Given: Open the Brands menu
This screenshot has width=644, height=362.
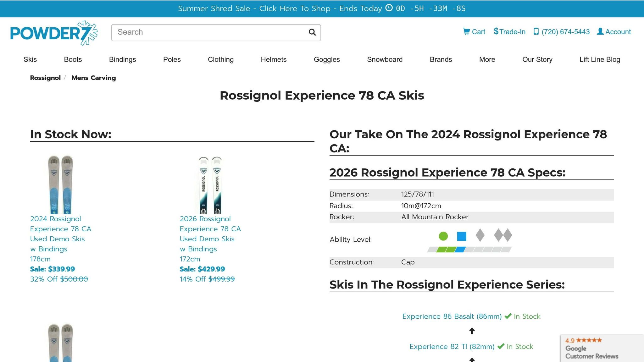Looking at the screenshot, I should coord(441,59).
